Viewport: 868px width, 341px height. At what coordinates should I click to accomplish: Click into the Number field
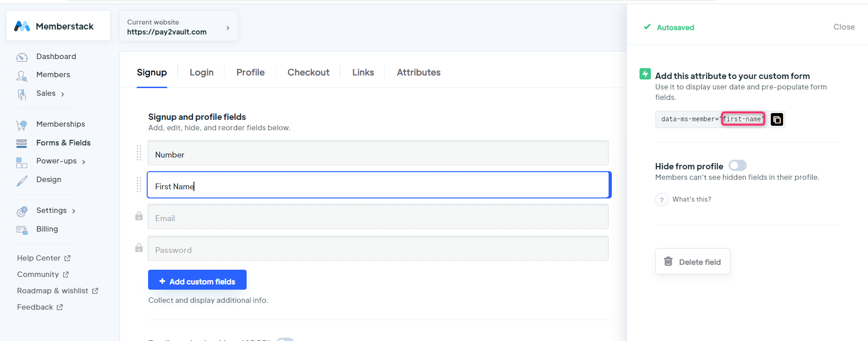tap(377, 153)
